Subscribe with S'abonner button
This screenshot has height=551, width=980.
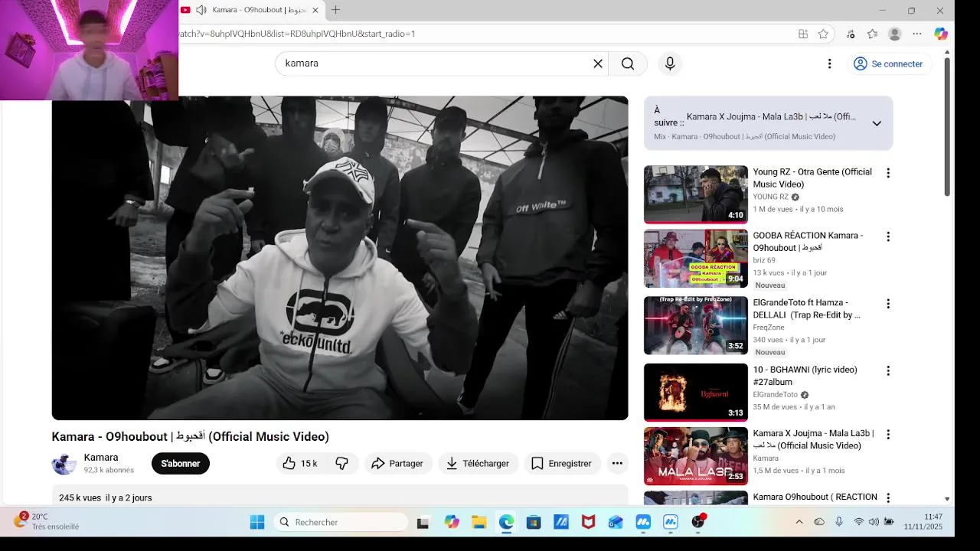(181, 463)
